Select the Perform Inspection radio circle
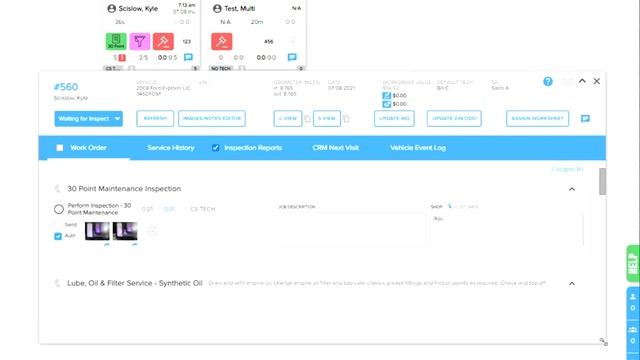Viewport: 640px width, 360px height. [59, 209]
